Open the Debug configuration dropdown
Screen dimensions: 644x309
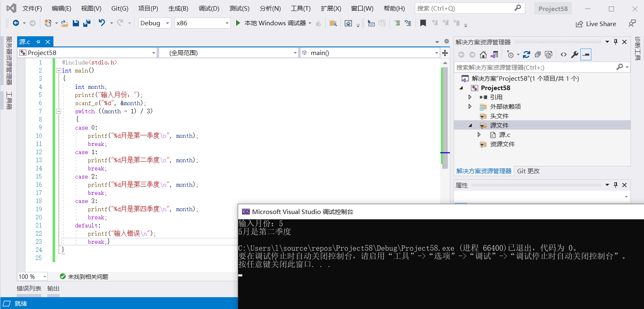[x=155, y=23]
